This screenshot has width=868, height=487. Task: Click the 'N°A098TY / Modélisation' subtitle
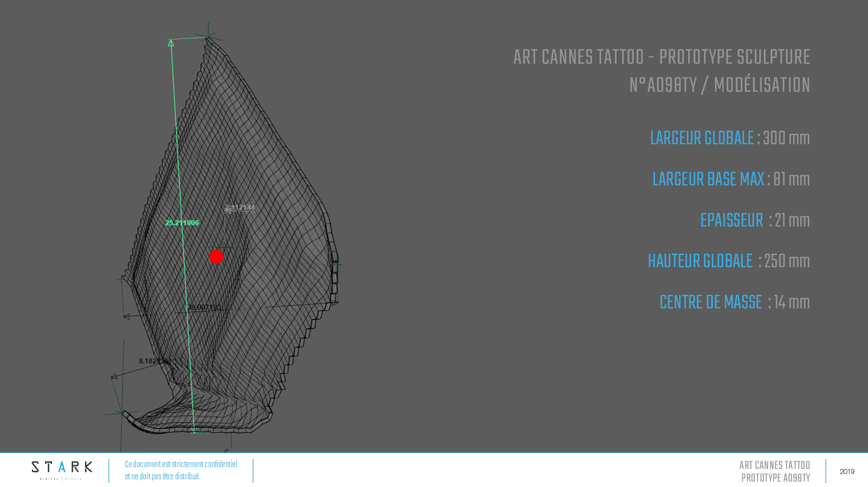tap(719, 85)
